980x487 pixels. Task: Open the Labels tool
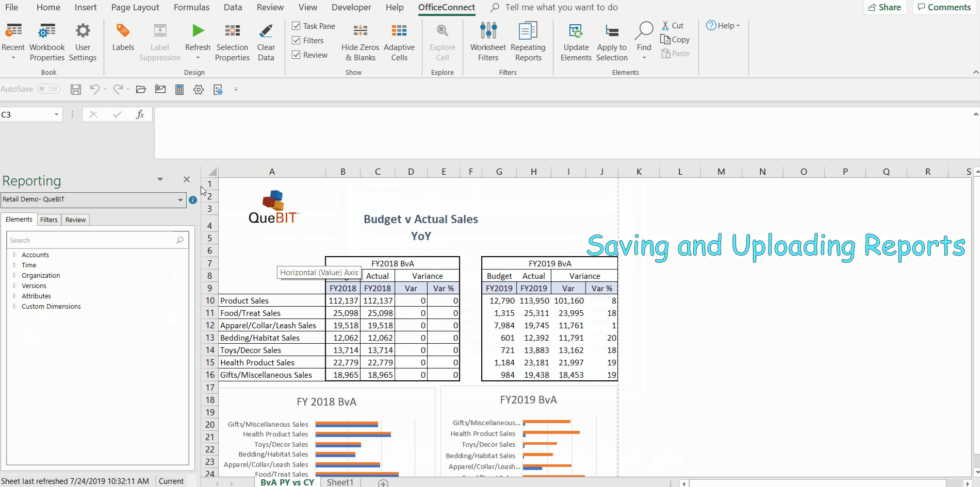click(123, 41)
